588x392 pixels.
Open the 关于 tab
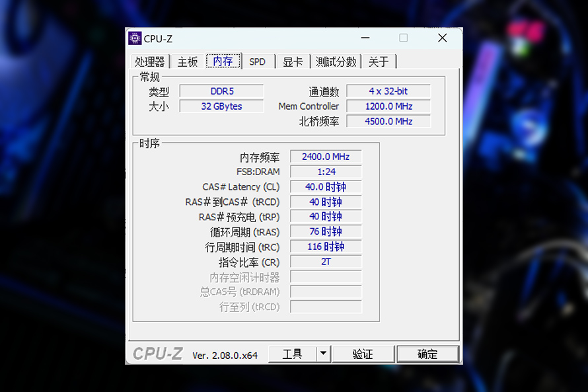[379, 61]
